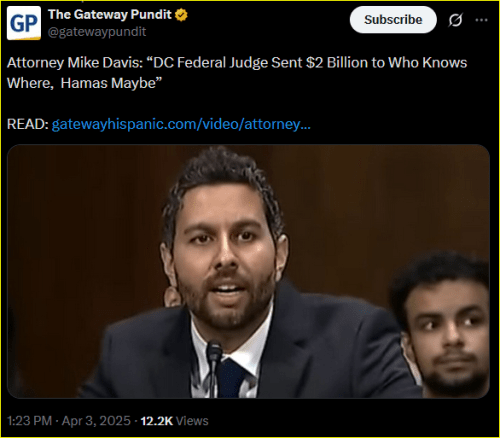
Task: Click the word Views beside 12.2K
Action: (x=192, y=421)
